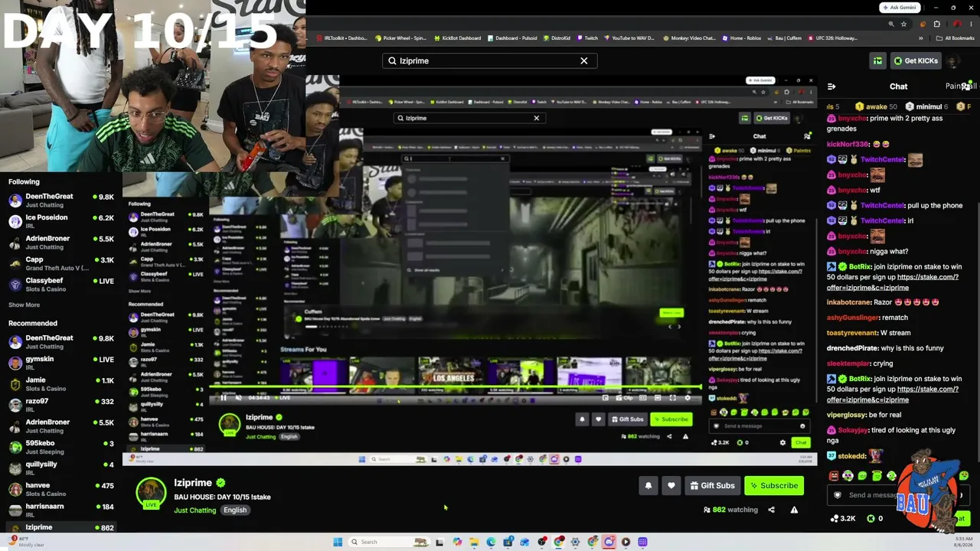The image size is (980, 551).
Task: Open razo97 in the Recommended list
Action: click(x=61, y=406)
